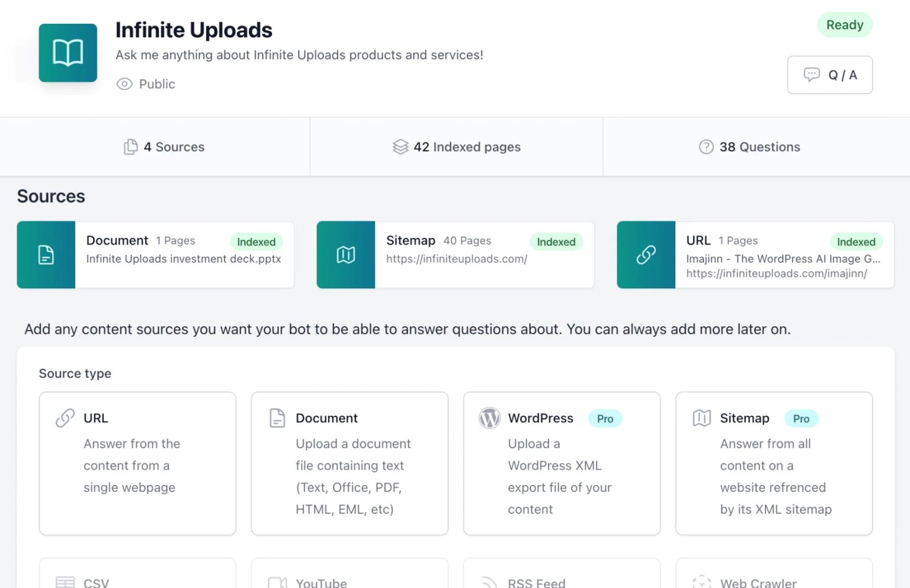Image resolution: width=910 pixels, height=588 pixels.
Task: Switch to the 38 Questions tab
Action: click(x=749, y=147)
